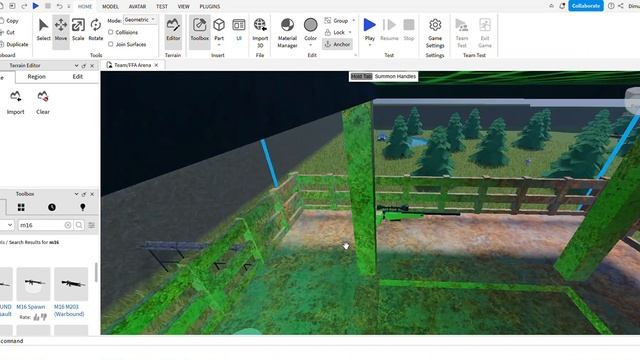Click quick-access blue play arrow in title bar
640x360 pixels.
[x=36, y=6]
